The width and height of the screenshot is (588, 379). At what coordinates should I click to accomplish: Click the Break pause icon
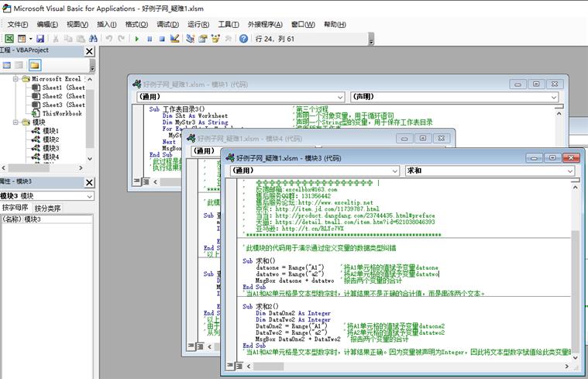[x=150, y=39]
